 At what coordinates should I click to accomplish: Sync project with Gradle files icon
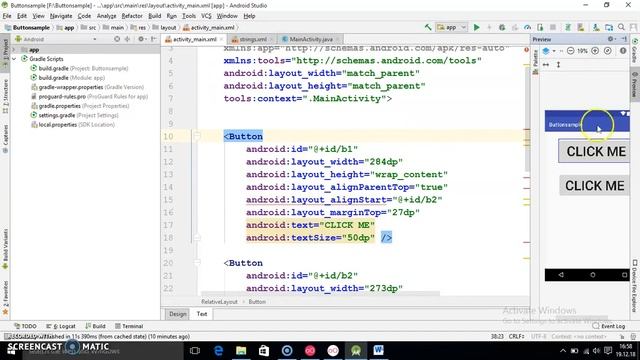(568, 27)
